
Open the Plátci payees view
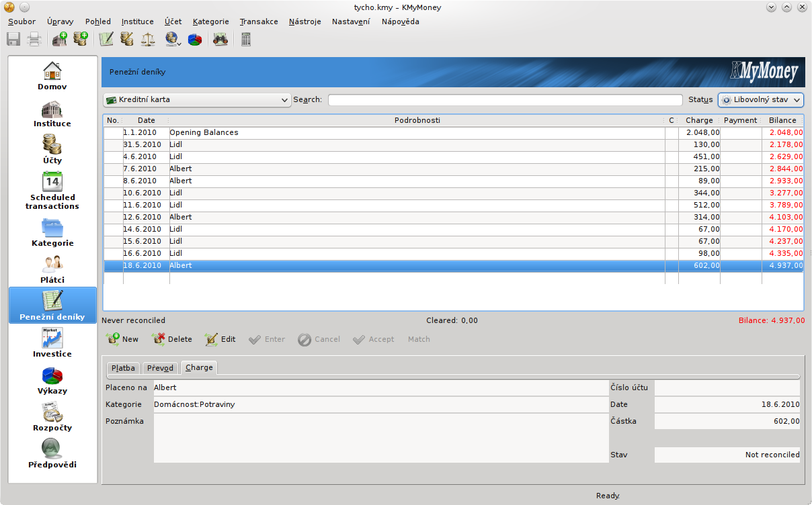click(52, 269)
